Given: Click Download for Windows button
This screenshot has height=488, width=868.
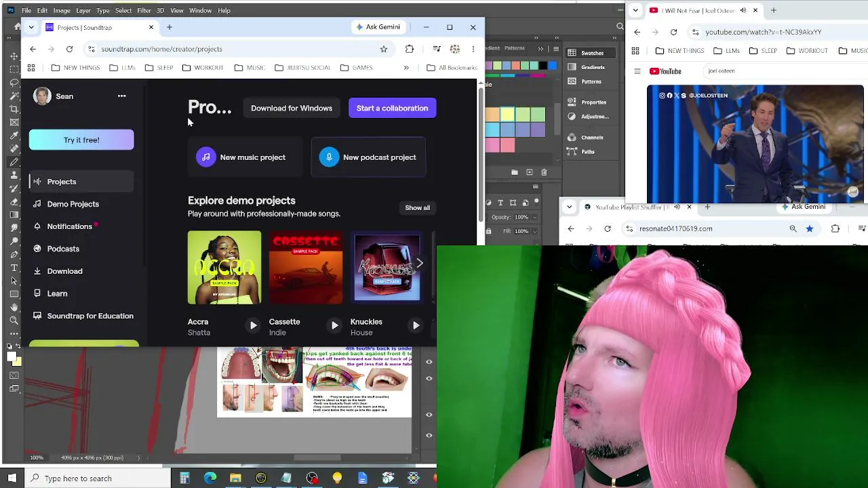Looking at the screenshot, I should [292, 108].
